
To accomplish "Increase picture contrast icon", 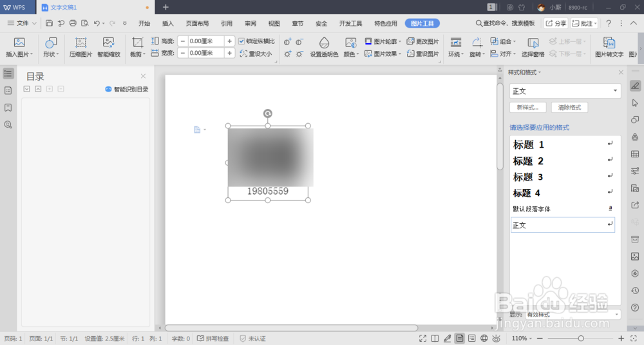I will [x=287, y=41].
